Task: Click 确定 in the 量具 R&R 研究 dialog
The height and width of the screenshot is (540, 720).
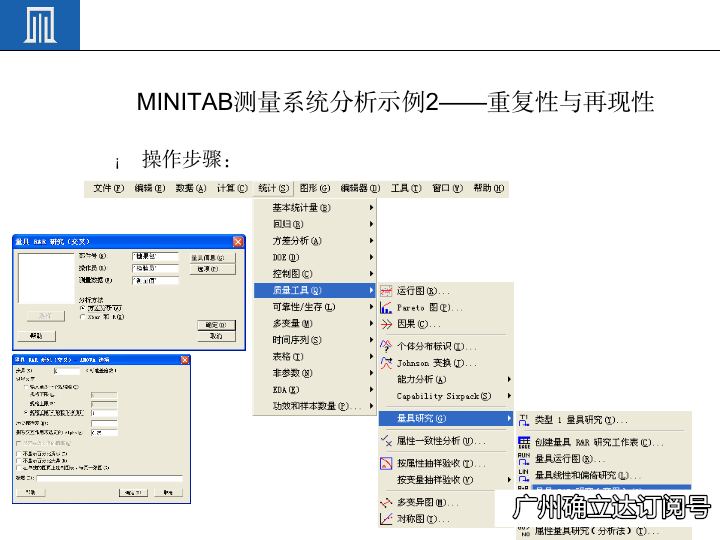Action: coord(212,325)
